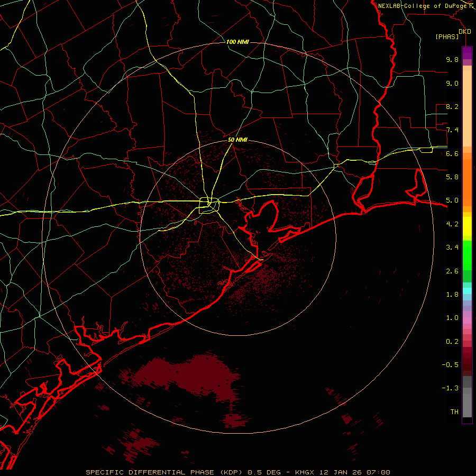Image resolution: width=476 pixels, height=476 pixels.
Task: Click the NEXLAB-College of DuPage credit text
Action: pyautogui.click(x=422, y=6)
